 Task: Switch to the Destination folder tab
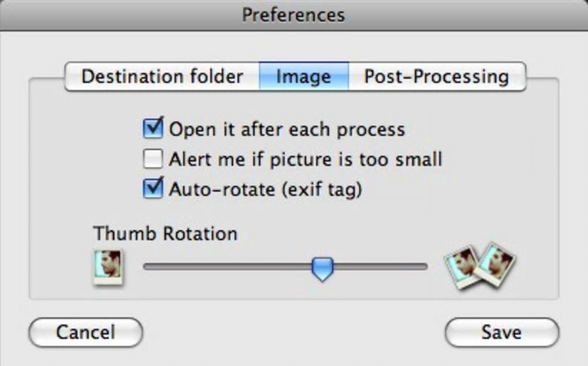[162, 77]
